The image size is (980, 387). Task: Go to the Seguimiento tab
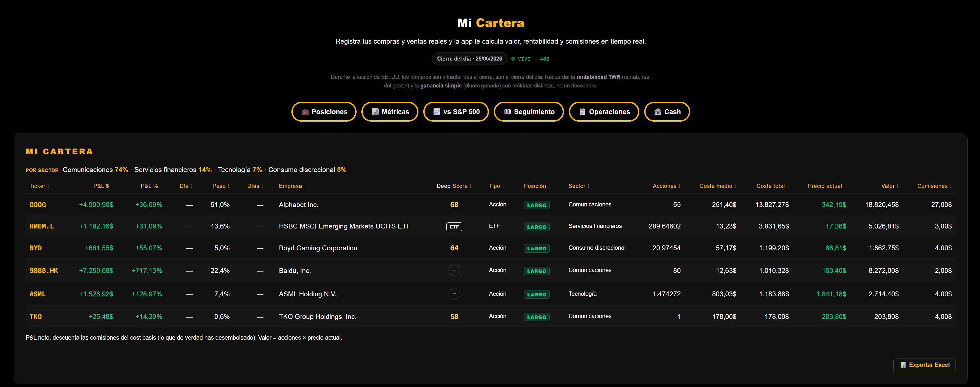528,111
